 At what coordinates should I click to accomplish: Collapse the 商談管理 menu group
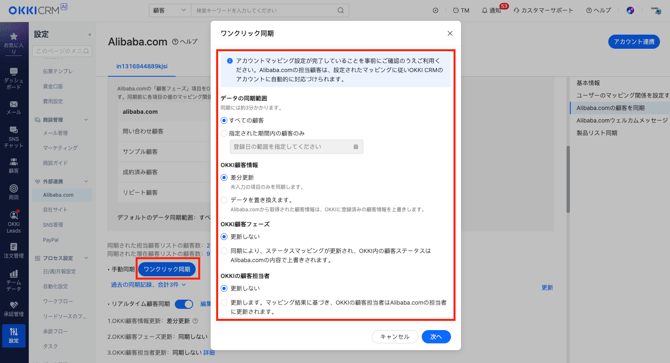[x=86, y=120]
